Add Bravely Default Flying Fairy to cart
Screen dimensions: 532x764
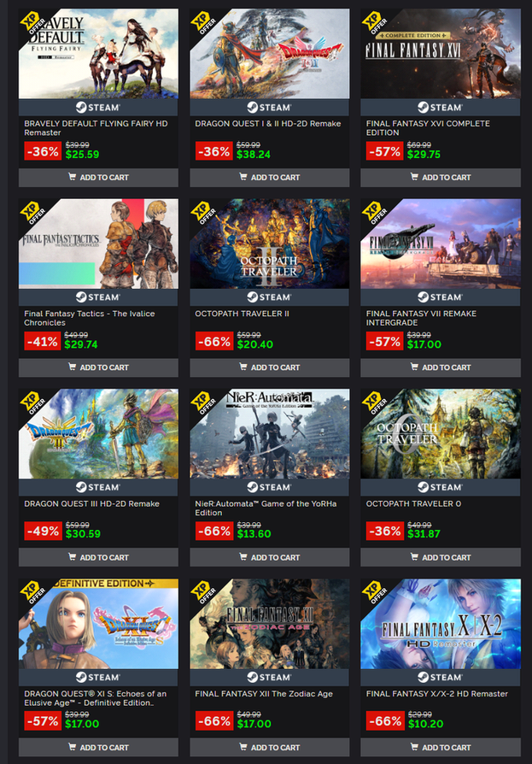coord(98,178)
